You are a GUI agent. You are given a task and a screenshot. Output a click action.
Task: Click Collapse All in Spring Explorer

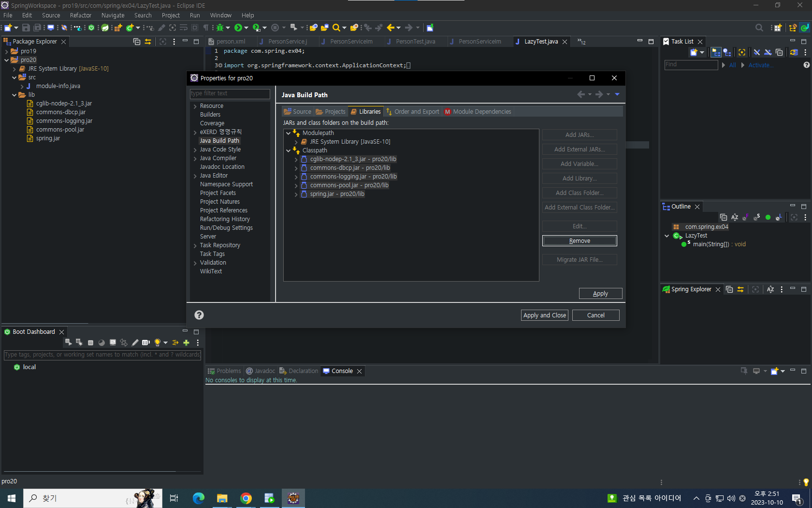[x=729, y=289]
